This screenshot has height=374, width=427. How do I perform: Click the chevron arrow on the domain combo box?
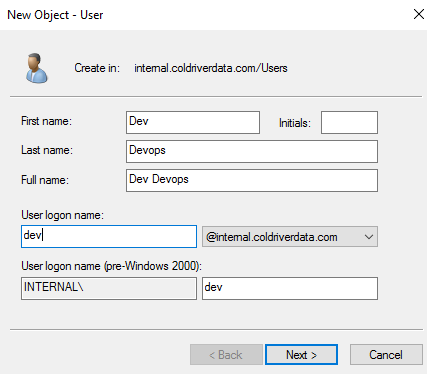(369, 237)
